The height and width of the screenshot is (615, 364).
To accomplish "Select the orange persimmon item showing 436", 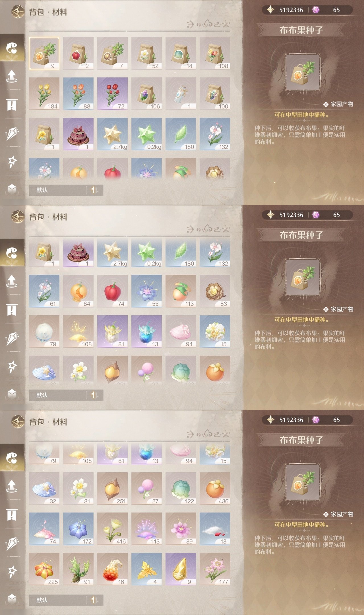I will 215,489.
